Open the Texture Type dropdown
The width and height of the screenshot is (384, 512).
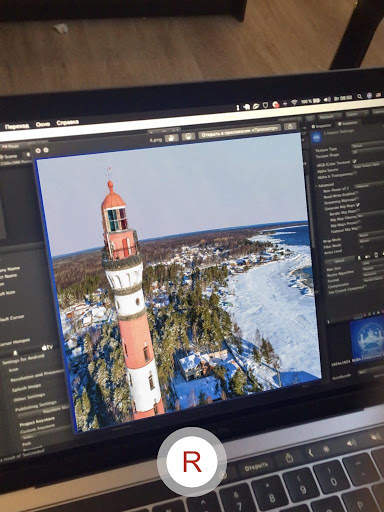367,145
